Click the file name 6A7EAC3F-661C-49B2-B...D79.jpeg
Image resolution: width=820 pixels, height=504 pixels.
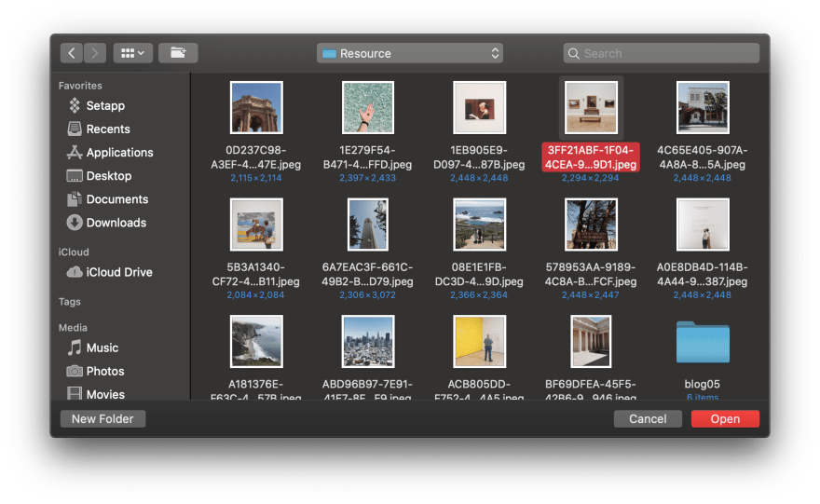[368, 275]
